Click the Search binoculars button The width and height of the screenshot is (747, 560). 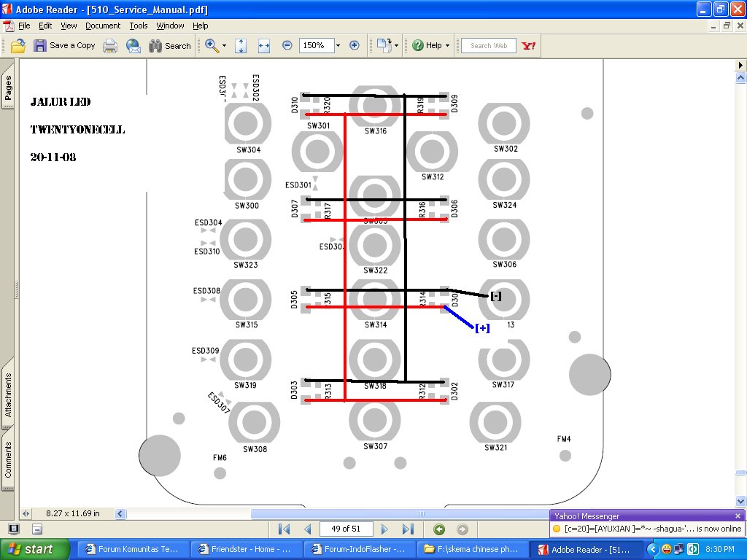169,45
